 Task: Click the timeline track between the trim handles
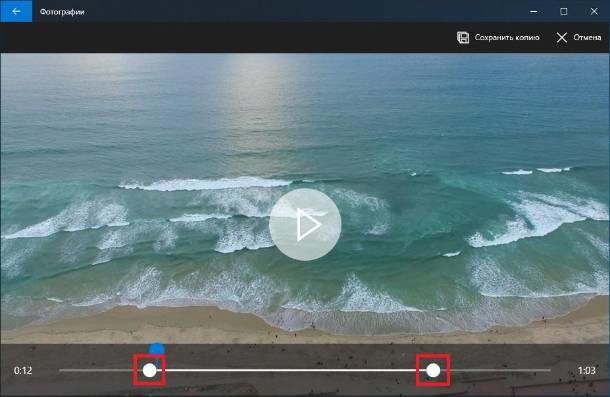[x=291, y=370]
